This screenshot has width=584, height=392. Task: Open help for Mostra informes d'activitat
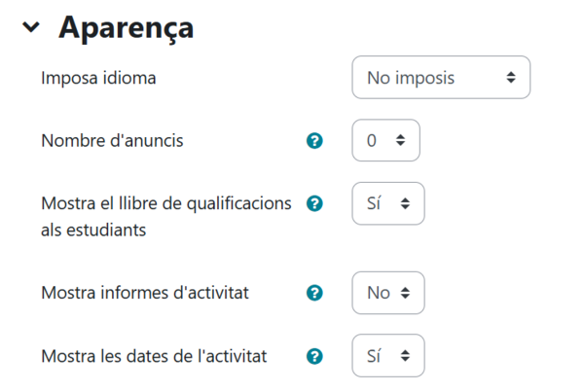click(314, 293)
